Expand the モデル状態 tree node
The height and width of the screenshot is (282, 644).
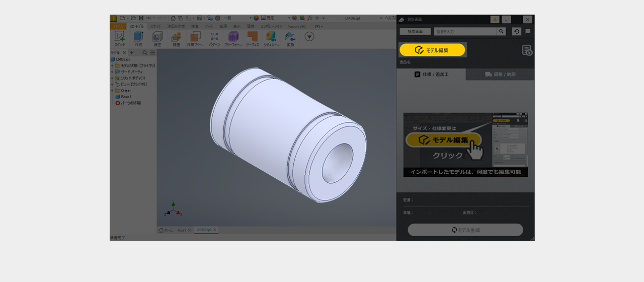(x=112, y=65)
